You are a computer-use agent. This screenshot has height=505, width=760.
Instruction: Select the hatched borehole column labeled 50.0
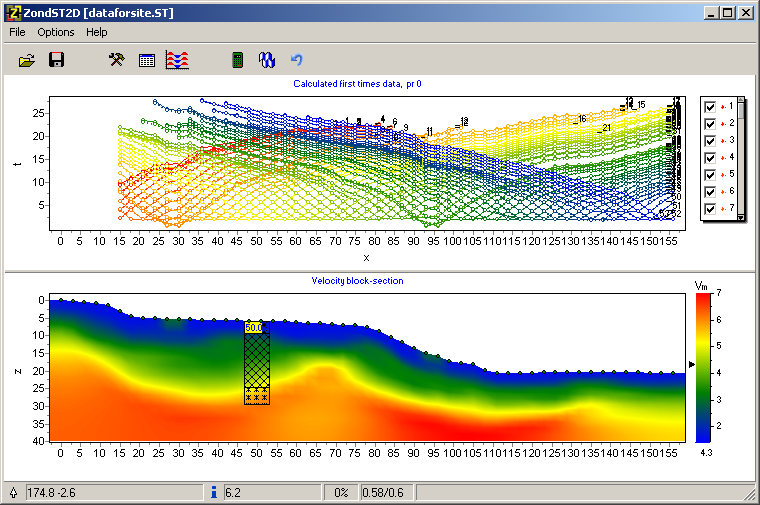click(256, 362)
